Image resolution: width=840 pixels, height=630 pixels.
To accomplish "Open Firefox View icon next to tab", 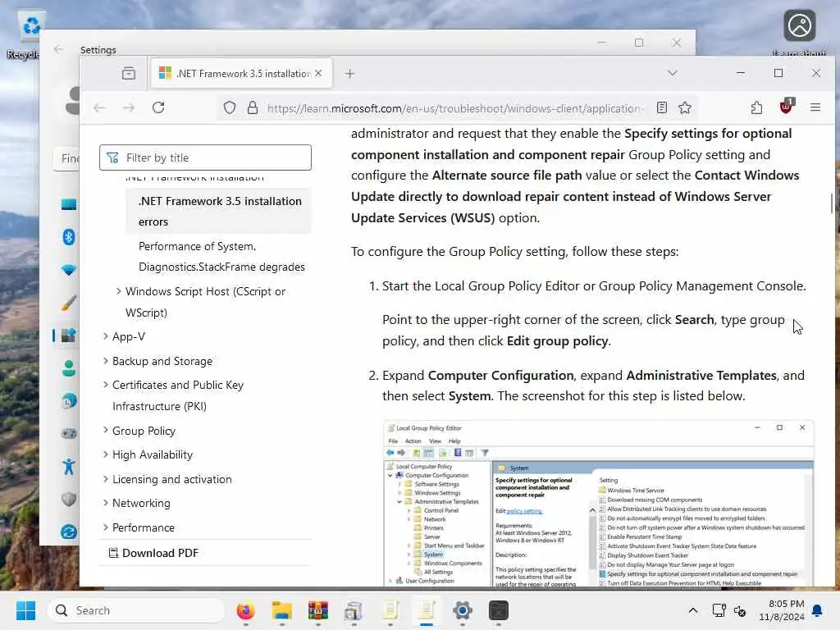I will [x=129, y=73].
